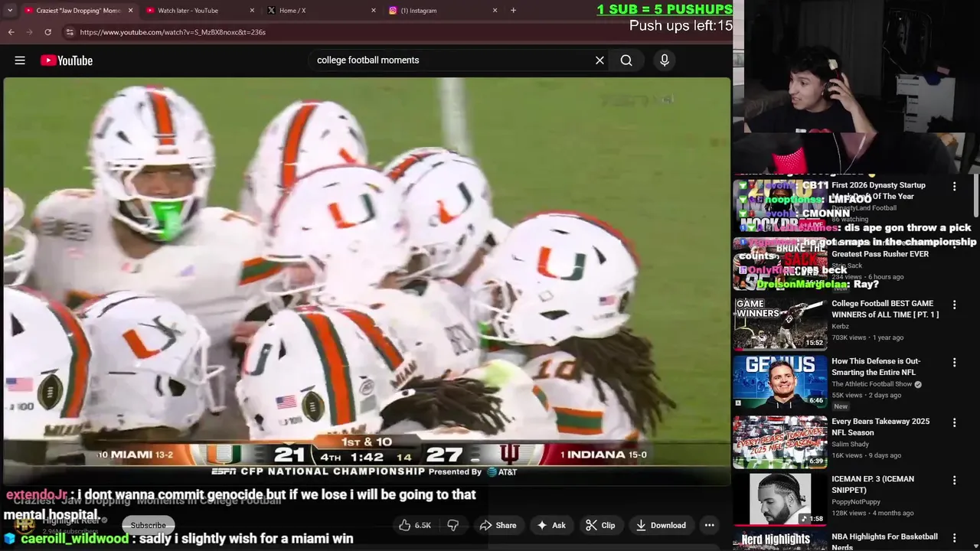Visit Kerbz channel name
The image size is (980, 551).
click(841, 326)
